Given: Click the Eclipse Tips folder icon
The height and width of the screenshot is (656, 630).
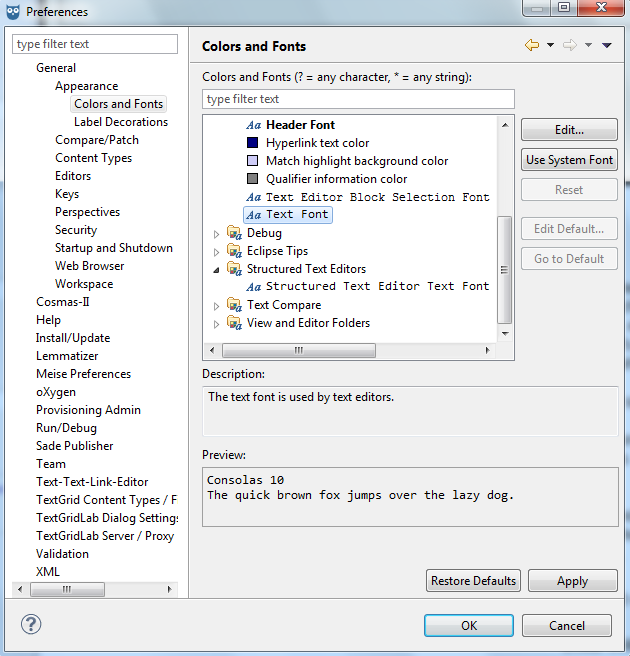Looking at the screenshot, I should (234, 251).
